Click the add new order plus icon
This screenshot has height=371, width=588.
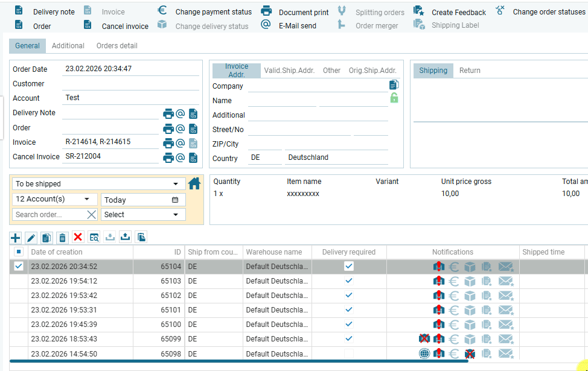[x=16, y=238]
